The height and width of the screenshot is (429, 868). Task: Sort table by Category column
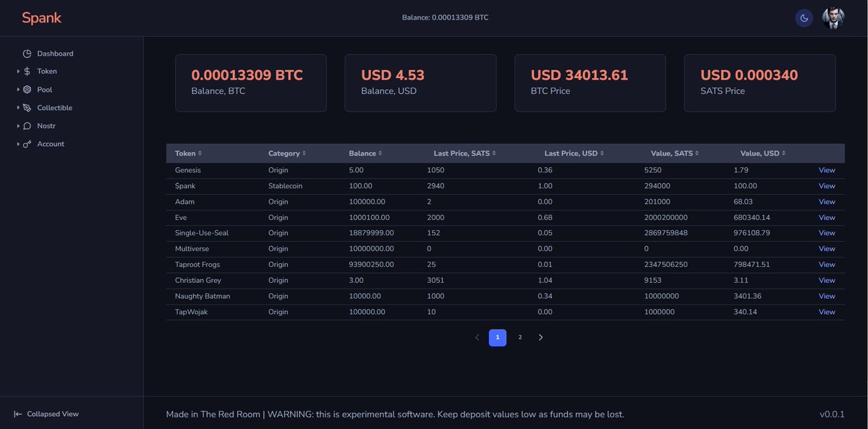(x=287, y=153)
